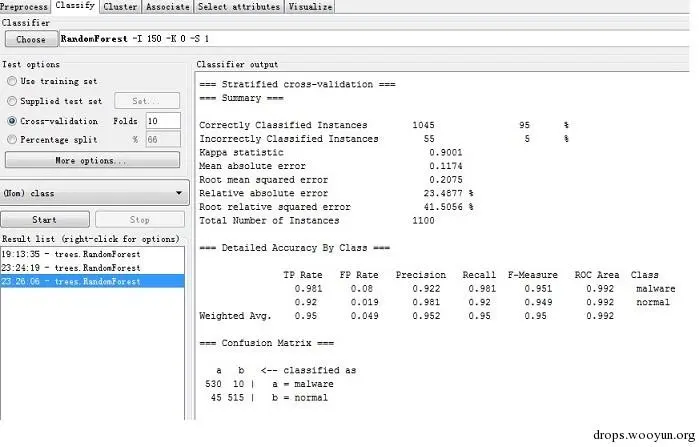
Task: Open the Associate tab
Action: 168,7
